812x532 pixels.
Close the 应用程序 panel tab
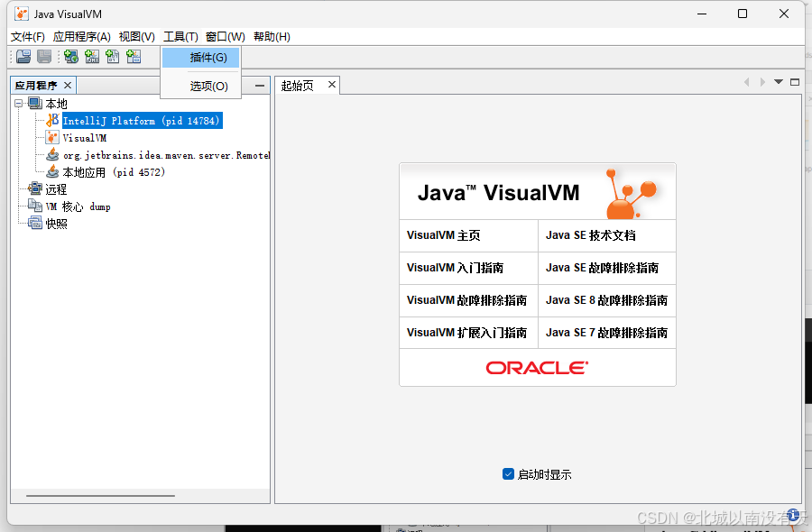(x=68, y=85)
